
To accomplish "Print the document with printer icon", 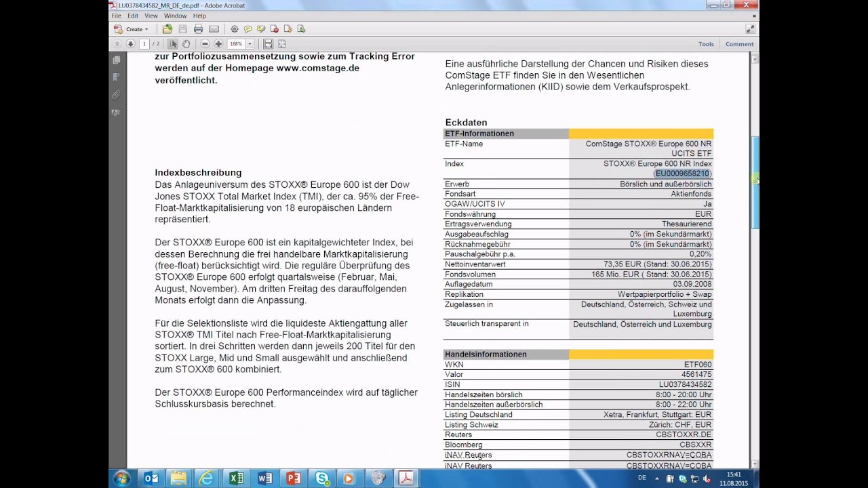I will 198,29.
